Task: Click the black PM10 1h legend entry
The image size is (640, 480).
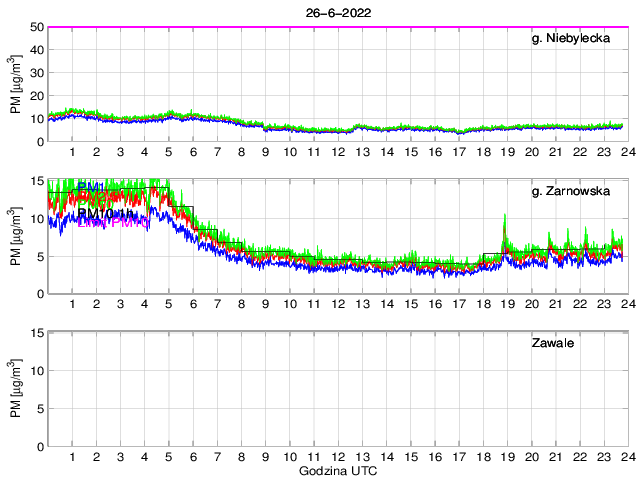Action: [x=105, y=213]
